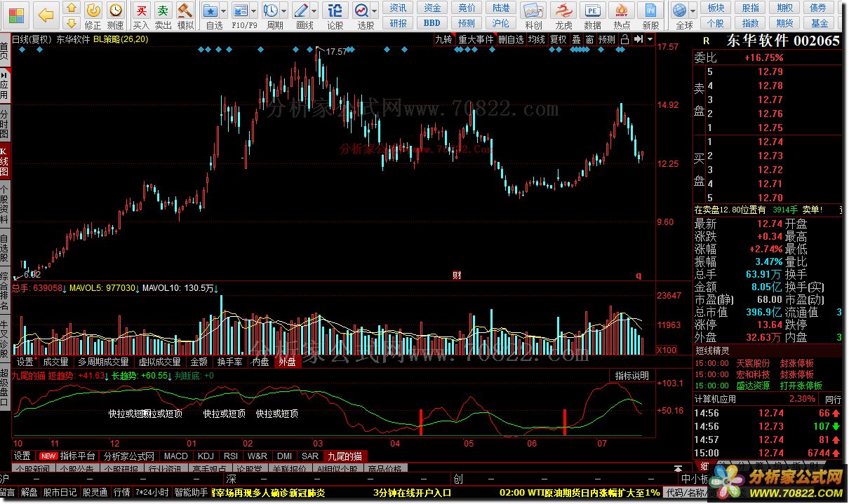The width and height of the screenshot is (849, 504).
Task: Select the 成交量 volume tab
Action: [x=55, y=362]
